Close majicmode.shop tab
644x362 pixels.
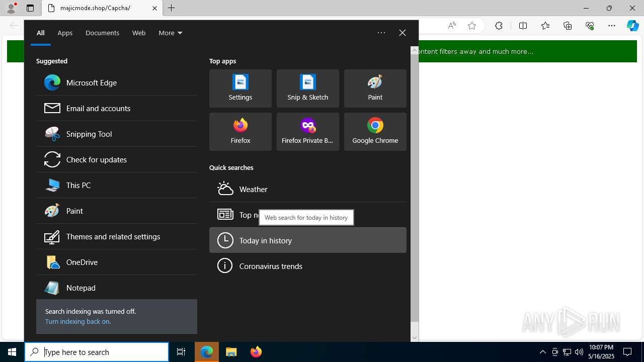[x=154, y=8]
